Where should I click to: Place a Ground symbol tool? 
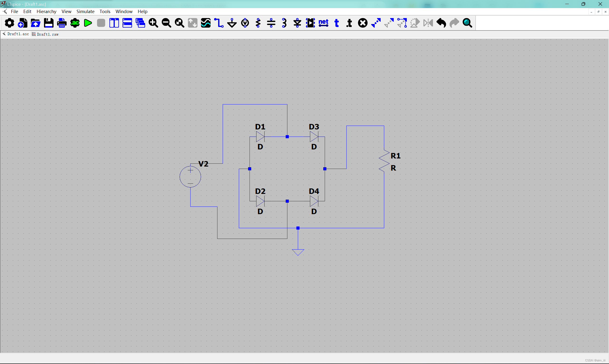(232, 23)
